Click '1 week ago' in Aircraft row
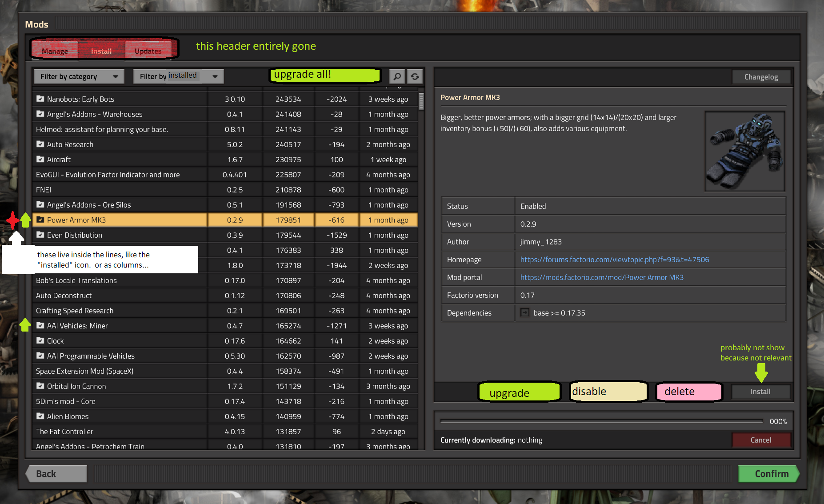This screenshot has height=504, width=824. coord(388,160)
